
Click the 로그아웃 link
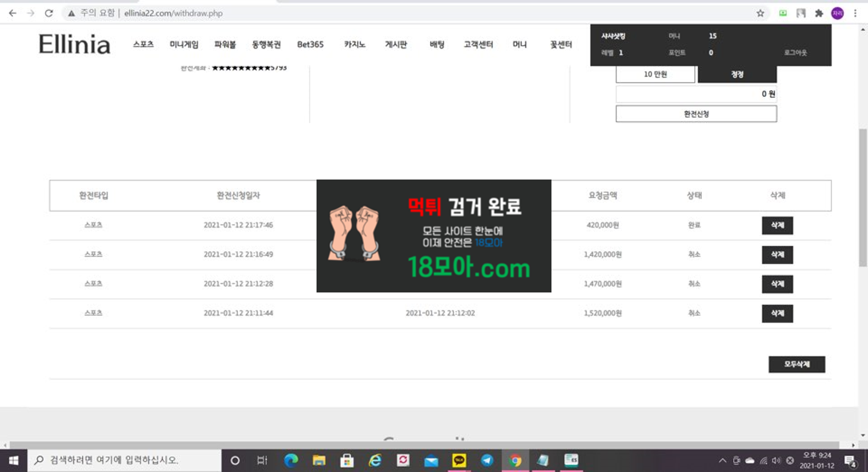coord(795,53)
